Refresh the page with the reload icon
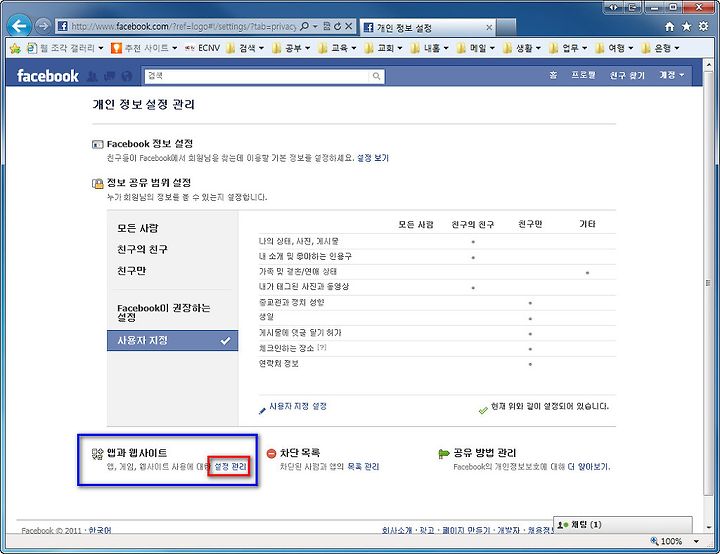The image size is (720, 554). click(338, 26)
